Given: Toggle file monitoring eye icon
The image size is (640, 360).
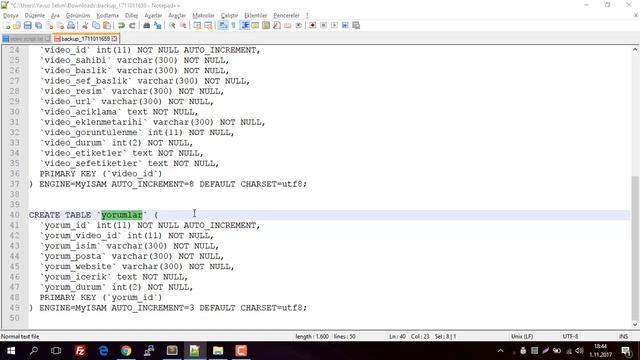Looking at the screenshot, I should pyautogui.click(x=299, y=25).
